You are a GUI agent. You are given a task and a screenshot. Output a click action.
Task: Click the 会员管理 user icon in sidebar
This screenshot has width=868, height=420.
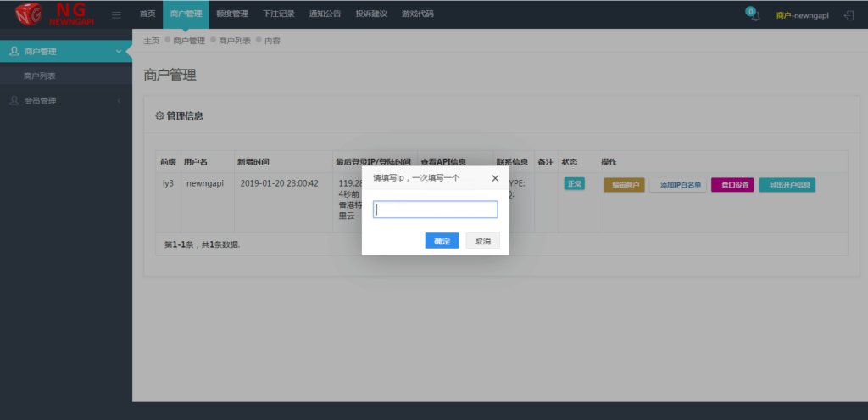(x=14, y=101)
